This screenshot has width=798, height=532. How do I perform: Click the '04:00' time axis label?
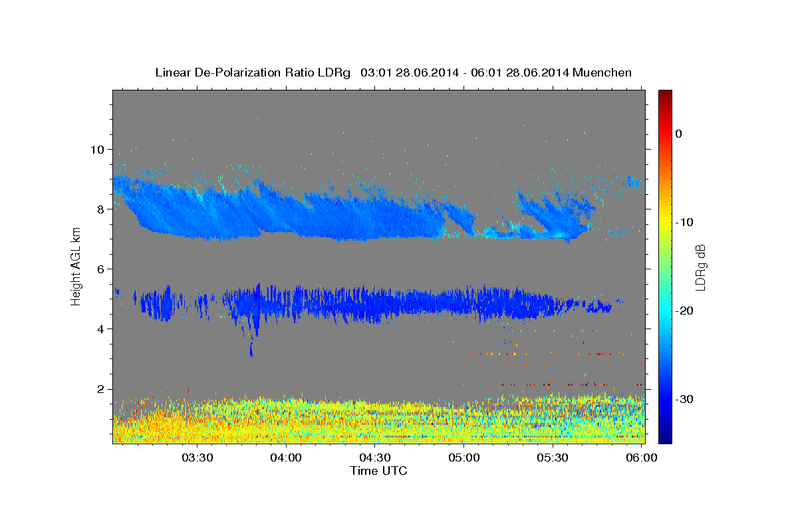[x=286, y=458]
